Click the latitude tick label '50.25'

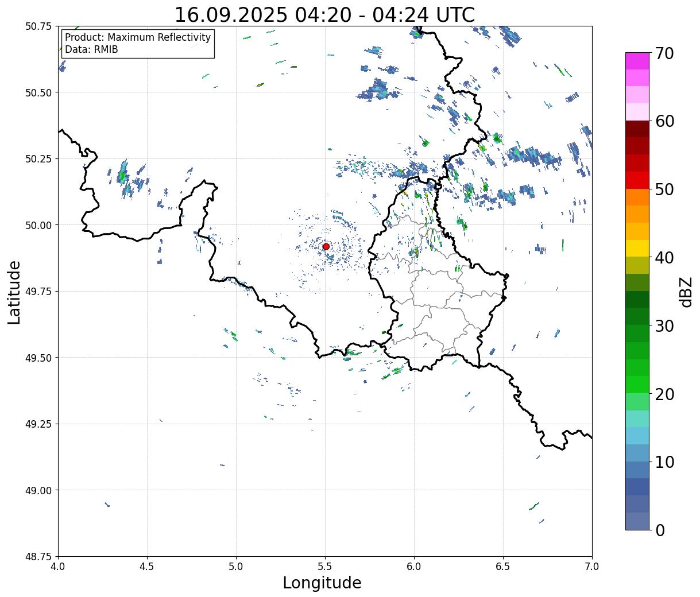click(x=38, y=159)
